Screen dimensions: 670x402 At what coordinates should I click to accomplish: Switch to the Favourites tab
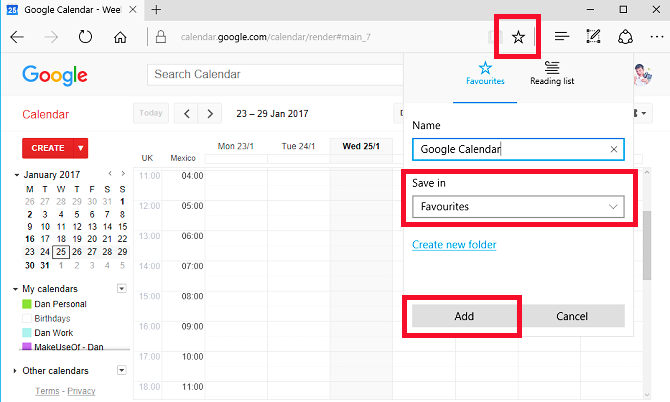485,74
